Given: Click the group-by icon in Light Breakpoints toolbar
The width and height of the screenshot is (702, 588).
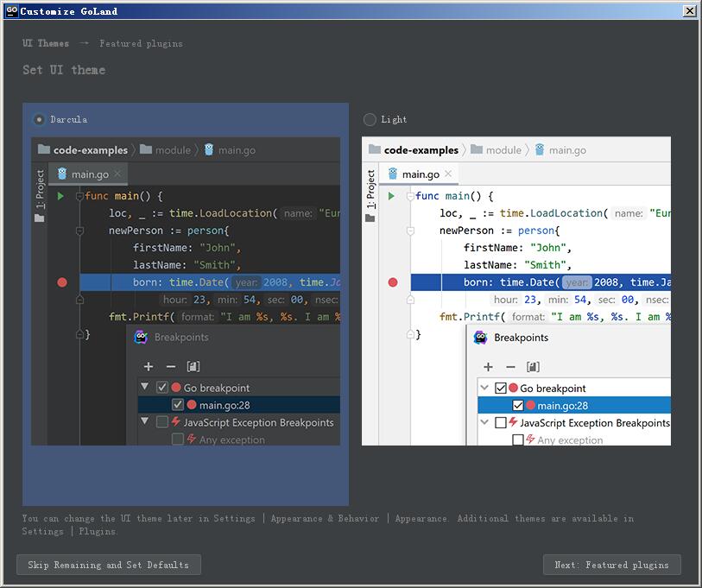Looking at the screenshot, I should coord(533,367).
